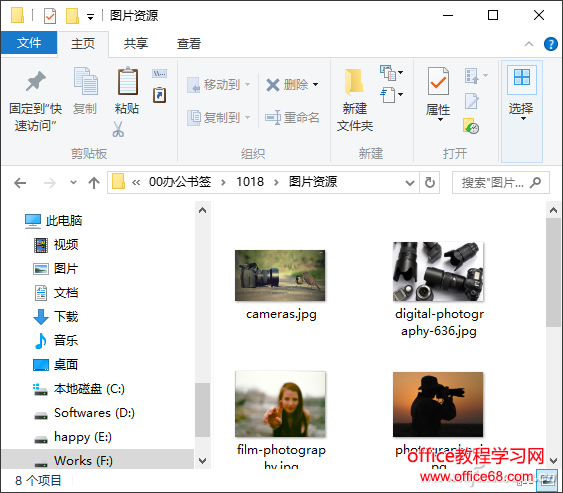Open the Select (选择) dropdown
The height and width of the screenshot is (493, 563).
(522, 111)
